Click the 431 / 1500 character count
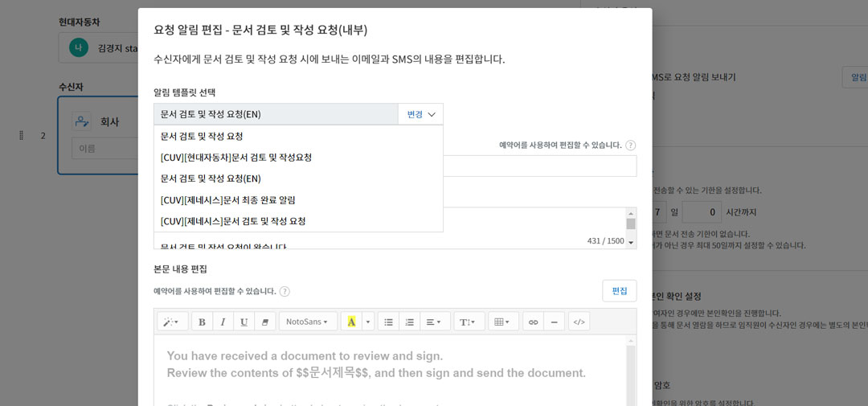 [606, 241]
